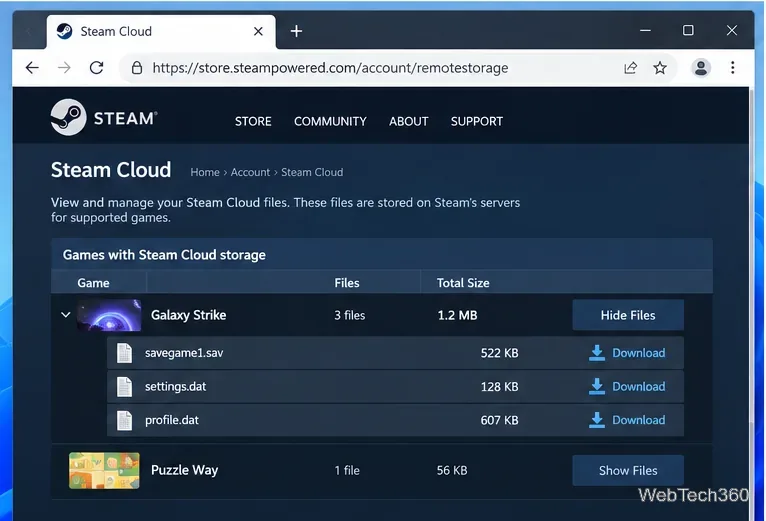The image size is (766, 521).
Task: Click the Steam favicon on the tab
Action: (64, 31)
